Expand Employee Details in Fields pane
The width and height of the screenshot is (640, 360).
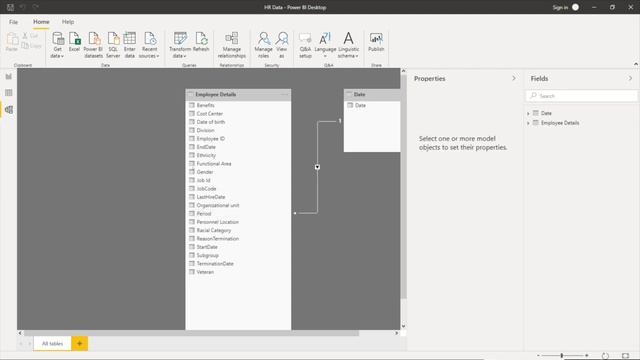pyautogui.click(x=528, y=123)
